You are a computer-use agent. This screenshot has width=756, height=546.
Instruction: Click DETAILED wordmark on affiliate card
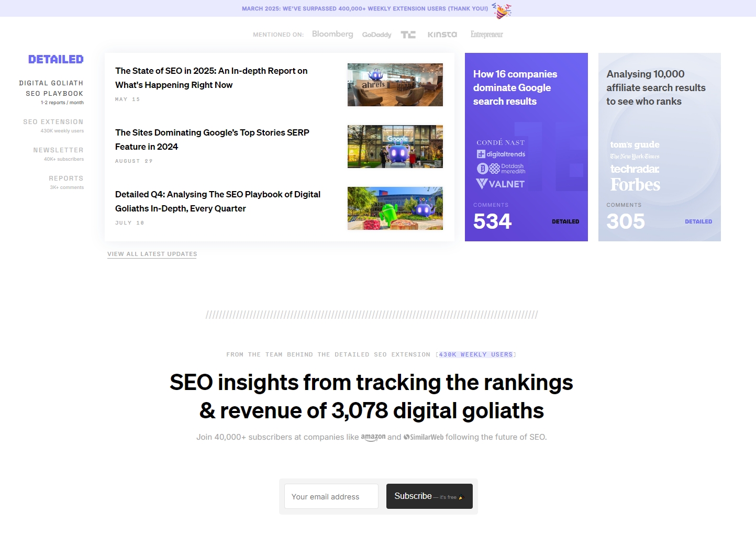click(698, 221)
